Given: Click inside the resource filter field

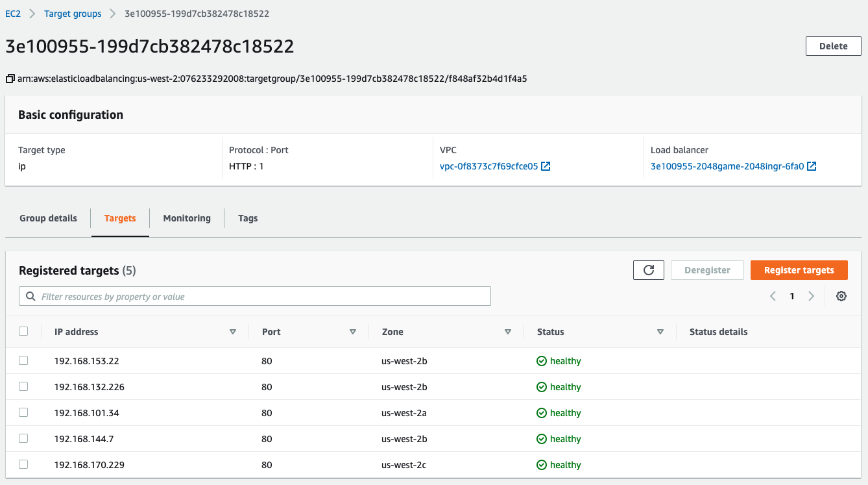Looking at the screenshot, I should (x=195, y=295).
